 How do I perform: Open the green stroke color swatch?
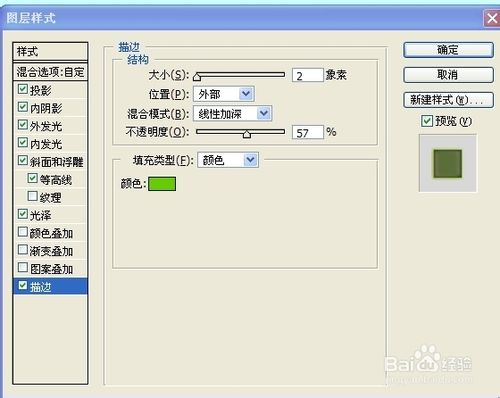162,184
